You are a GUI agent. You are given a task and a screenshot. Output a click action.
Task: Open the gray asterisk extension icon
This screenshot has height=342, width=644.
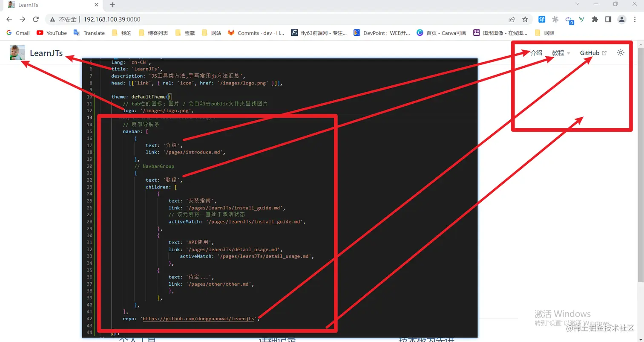tap(555, 19)
